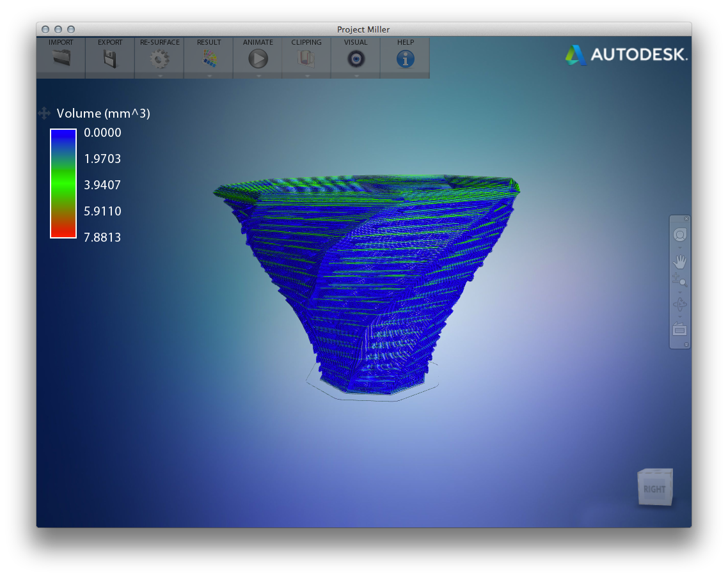This screenshot has width=728, height=578.
Task: Select the Orbit rotation tool
Action: (x=679, y=304)
